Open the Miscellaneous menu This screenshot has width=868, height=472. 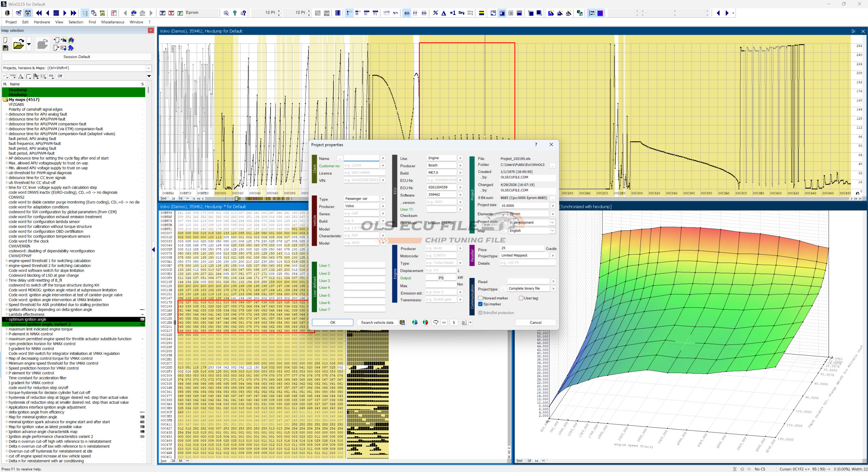[113, 22]
